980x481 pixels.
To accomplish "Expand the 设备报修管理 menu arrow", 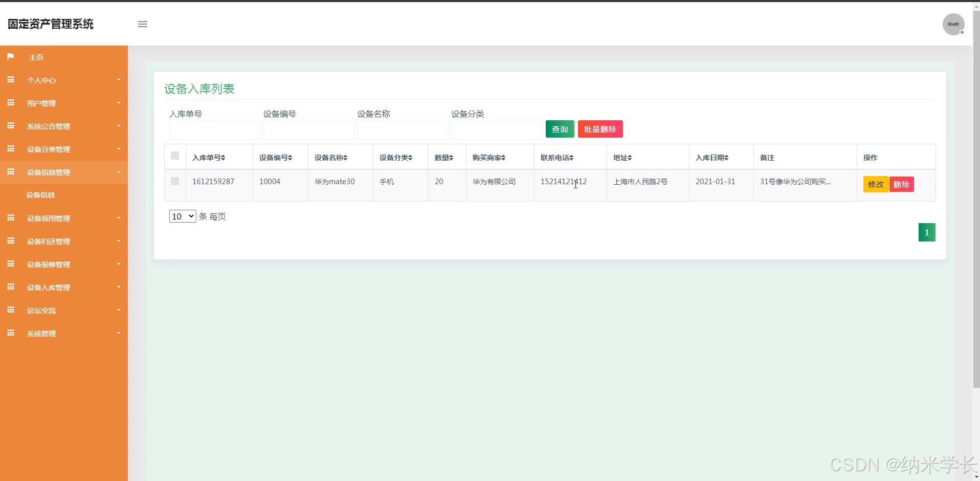I will point(119,264).
